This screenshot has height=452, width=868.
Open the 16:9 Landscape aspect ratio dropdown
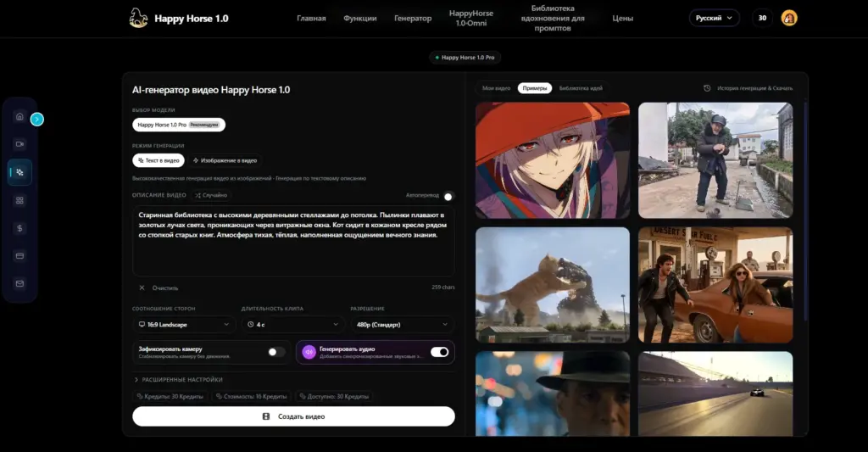click(x=184, y=325)
